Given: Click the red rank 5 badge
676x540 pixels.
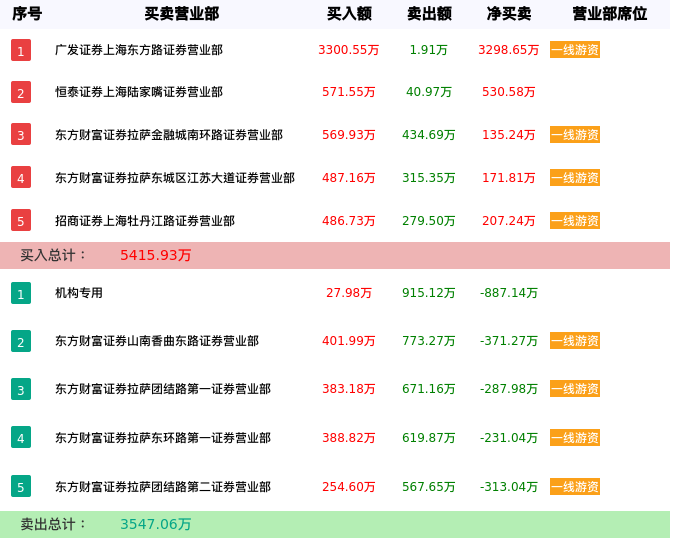Looking at the screenshot, I should pyautogui.click(x=21, y=220).
